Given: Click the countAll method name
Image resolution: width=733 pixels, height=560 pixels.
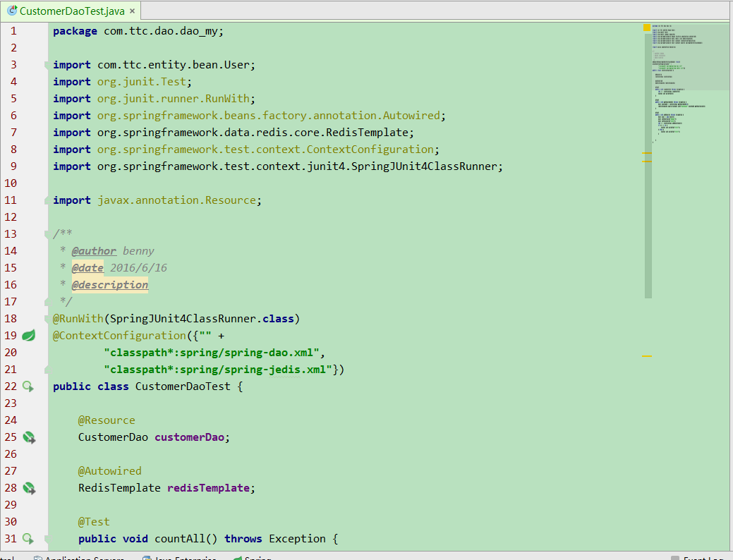Looking at the screenshot, I should 179,539.
